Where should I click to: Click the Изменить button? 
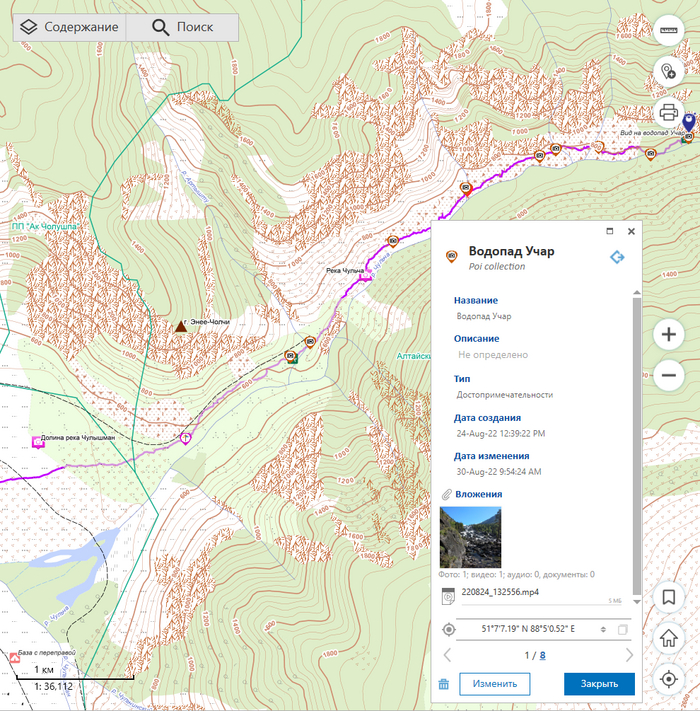coord(495,684)
